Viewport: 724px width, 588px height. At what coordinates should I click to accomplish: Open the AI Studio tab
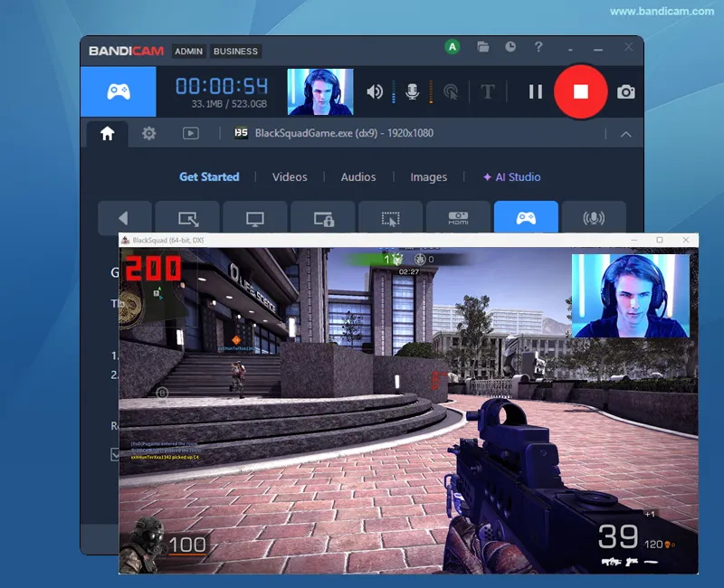click(x=511, y=176)
